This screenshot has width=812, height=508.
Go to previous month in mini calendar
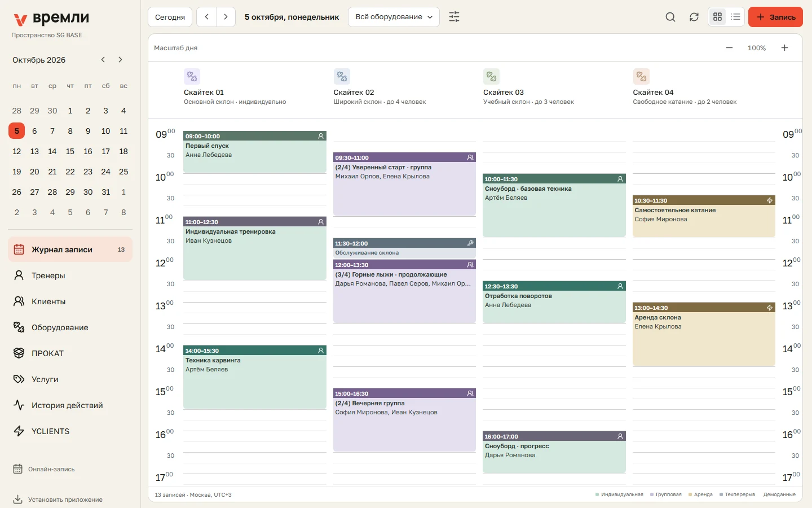103,60
